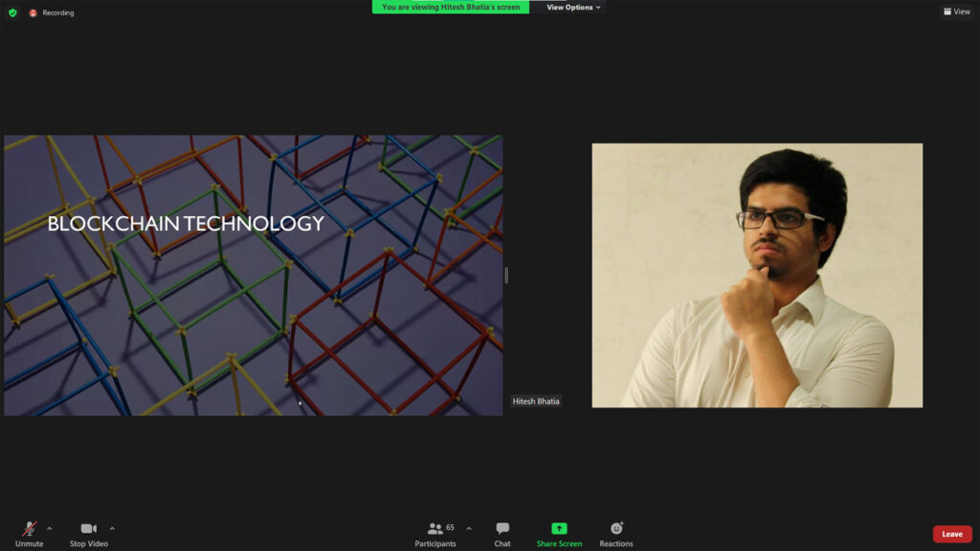Click the Hitesh Bhatia name label
This screenshot has height=551, width=980.
536,401
